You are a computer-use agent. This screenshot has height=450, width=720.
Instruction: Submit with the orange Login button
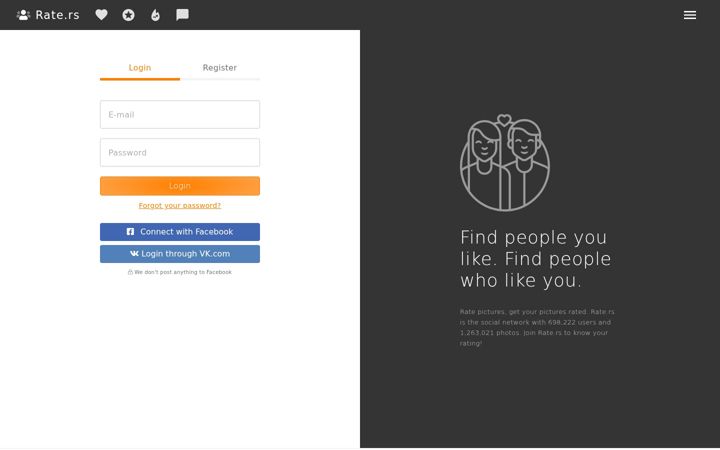coord(180,186)
